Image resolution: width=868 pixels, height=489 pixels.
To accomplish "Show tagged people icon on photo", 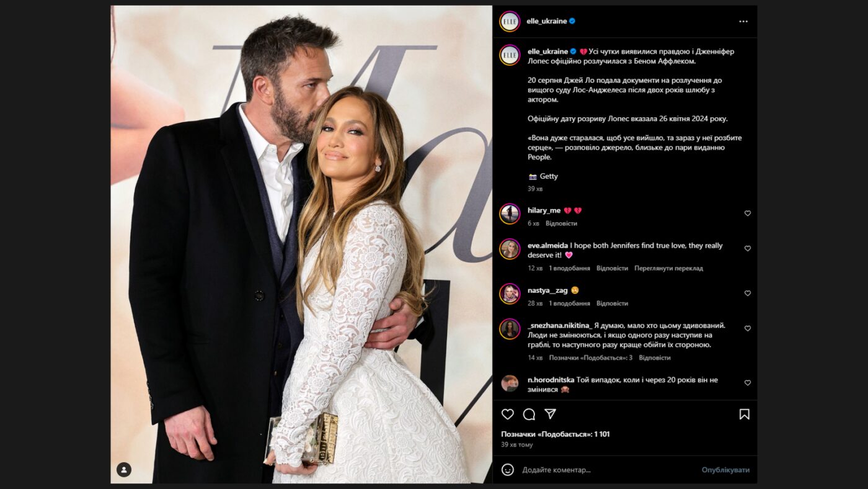I will (124, 470).
